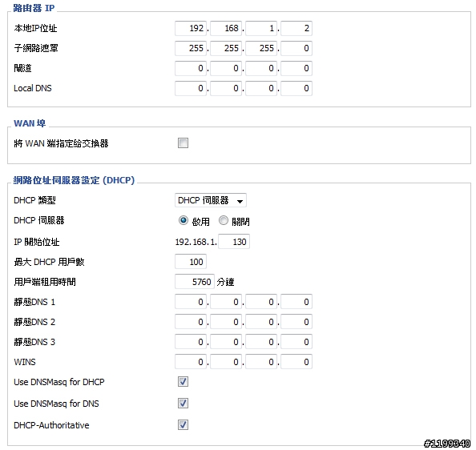Click the third subnet mask octet field
This screenshot has height=450, width=476.
(x=261, y=48)
